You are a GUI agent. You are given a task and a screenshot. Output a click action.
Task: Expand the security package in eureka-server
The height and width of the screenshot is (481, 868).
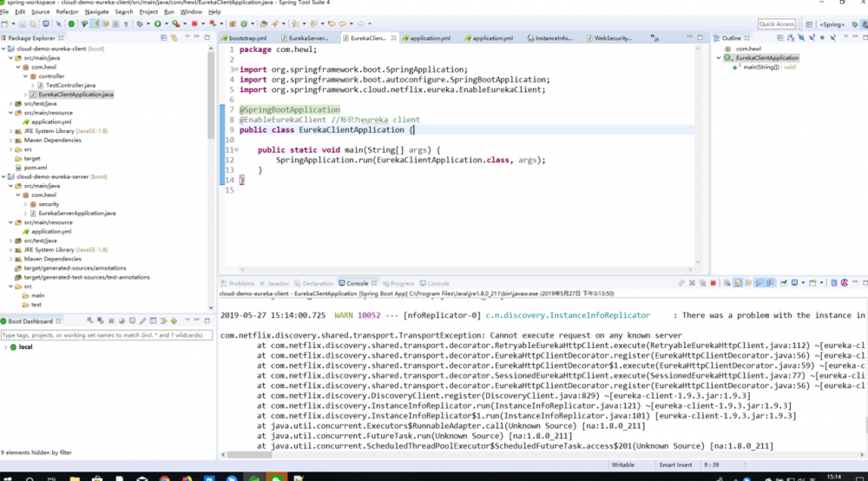[25, 204]
